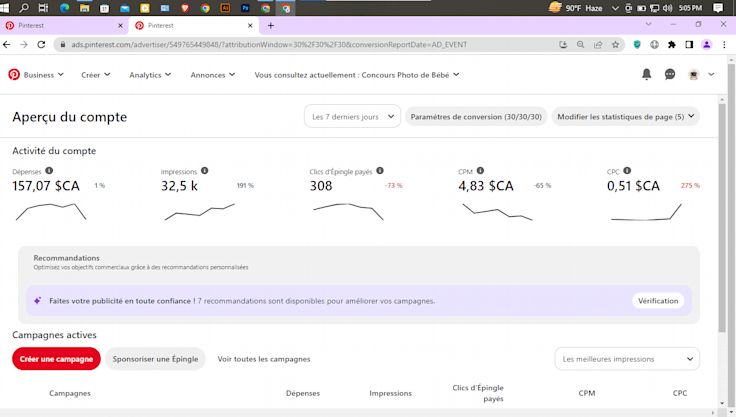736x417 pixels.
Task: Click the Pinterest logo in the header
Action: pyautogui.click(x=14, y=75)
